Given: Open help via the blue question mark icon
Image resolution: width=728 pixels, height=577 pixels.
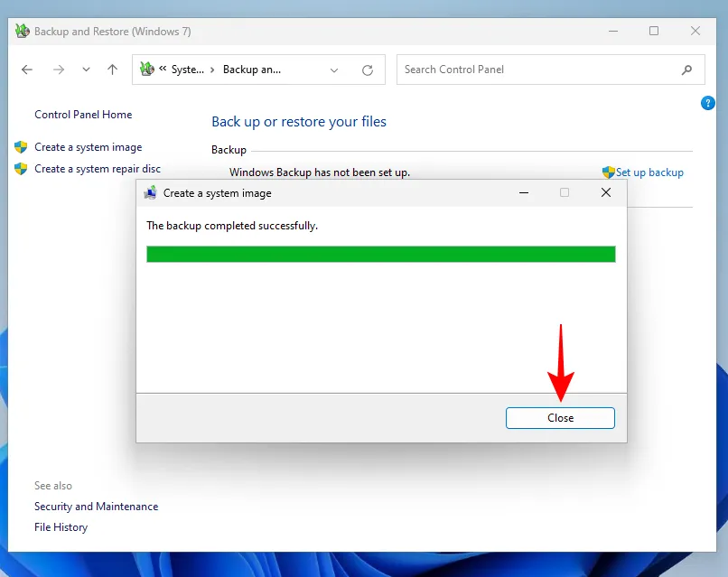Looking at the screenshot, I should click(707, 103).
